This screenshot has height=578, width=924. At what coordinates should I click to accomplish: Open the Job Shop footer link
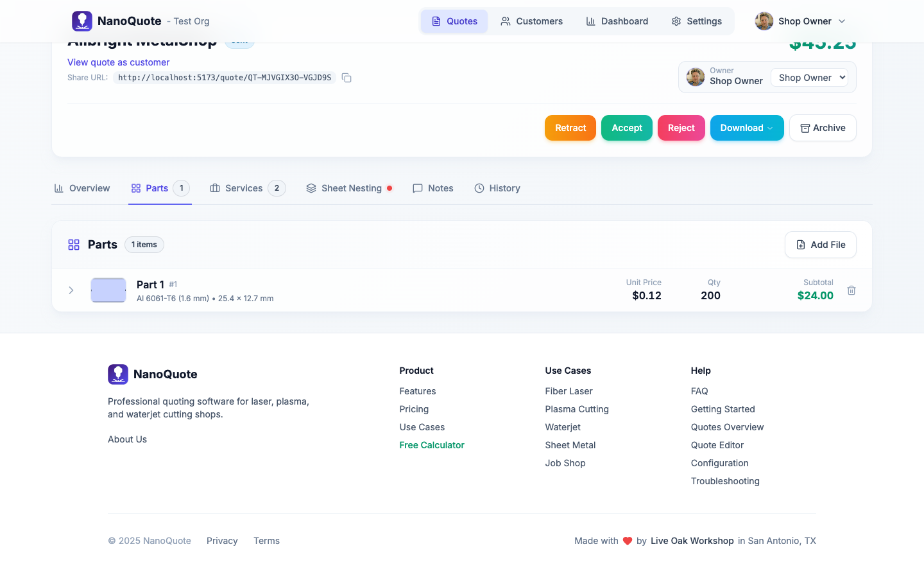point(565,463)
